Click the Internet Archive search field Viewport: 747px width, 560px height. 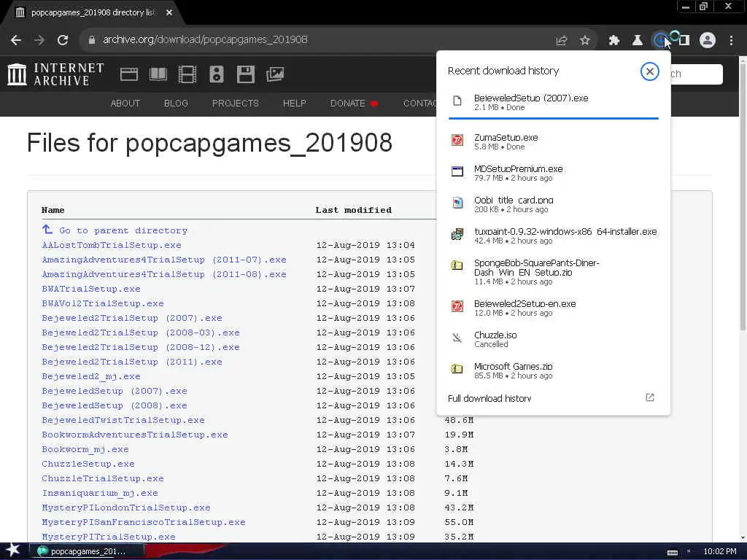coord(696,74)
